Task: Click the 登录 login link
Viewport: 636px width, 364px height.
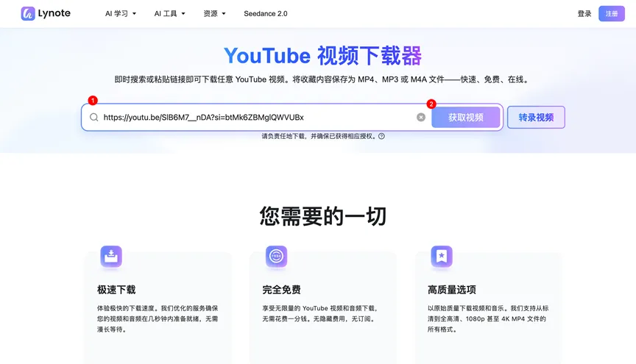Action: click(584, 14)
